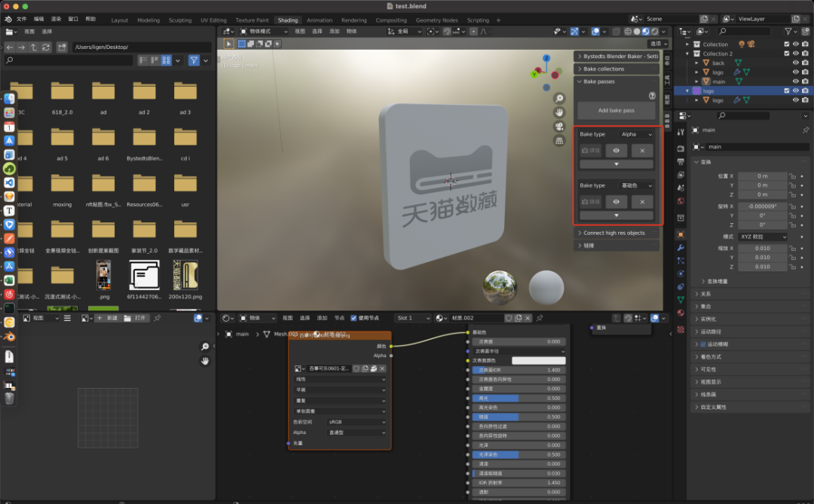Toggle lock for 位置 X field

pyautogui.click(x=793, y=176)
